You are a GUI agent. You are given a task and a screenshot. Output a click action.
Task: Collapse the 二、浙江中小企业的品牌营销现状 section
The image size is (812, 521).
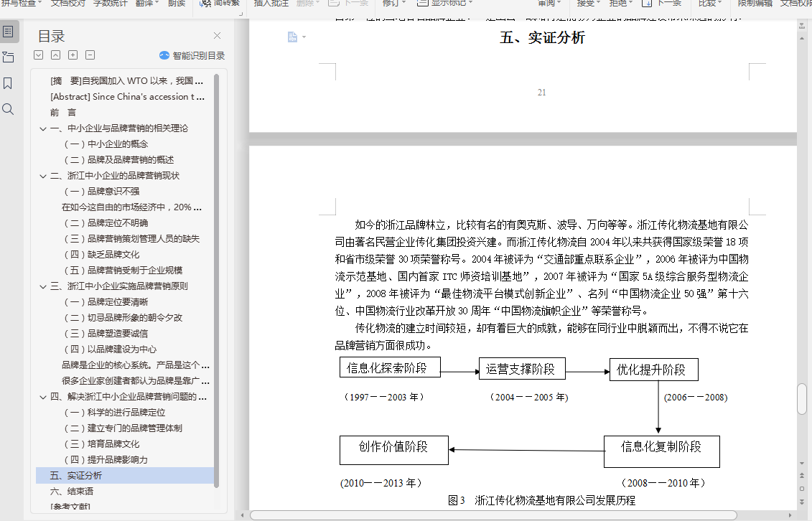pyautogui.click(x=43, y=176)
